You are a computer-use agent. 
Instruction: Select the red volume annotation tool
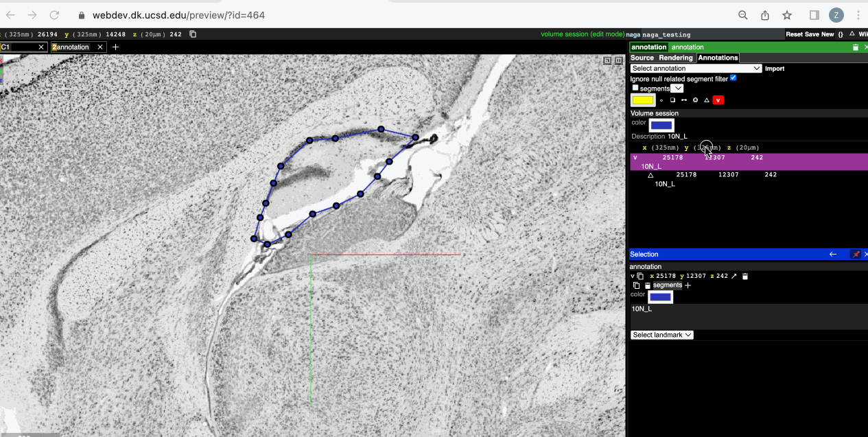point(718,100)
